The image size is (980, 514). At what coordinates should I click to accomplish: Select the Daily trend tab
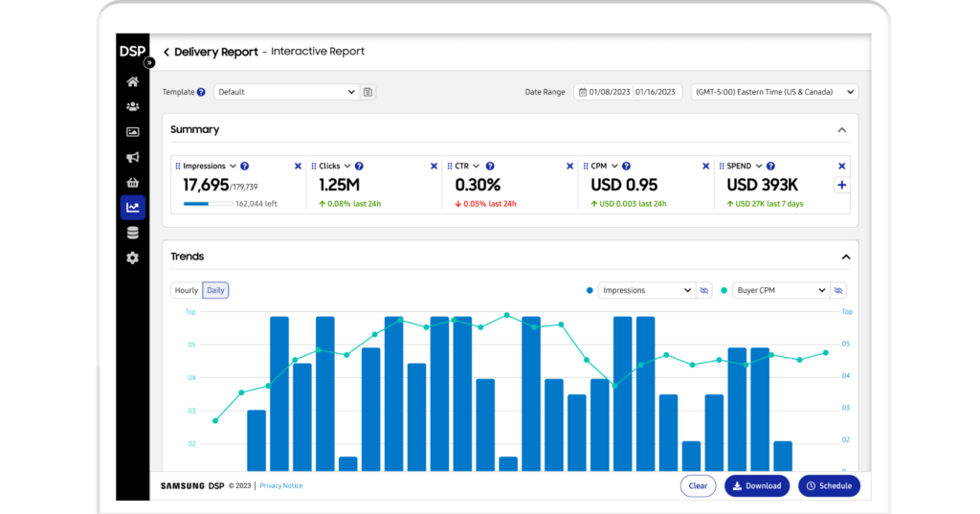(x=215, y=290)
